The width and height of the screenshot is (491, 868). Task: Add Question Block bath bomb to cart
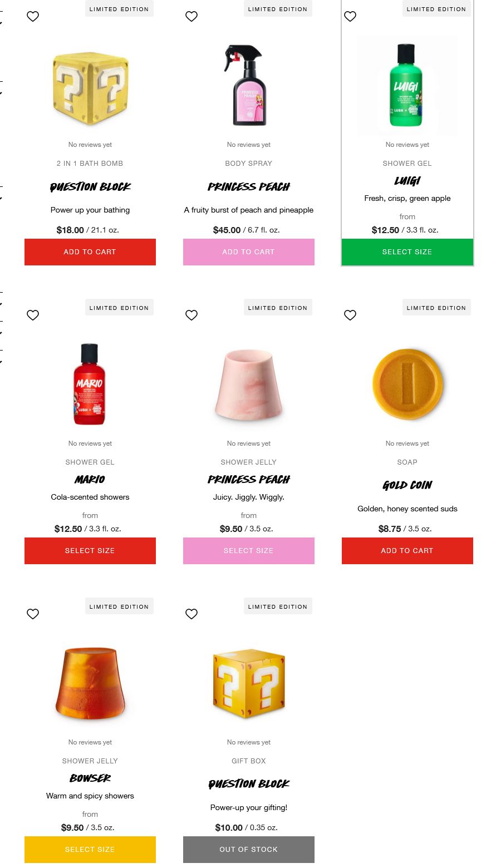(x=90, y=252)
